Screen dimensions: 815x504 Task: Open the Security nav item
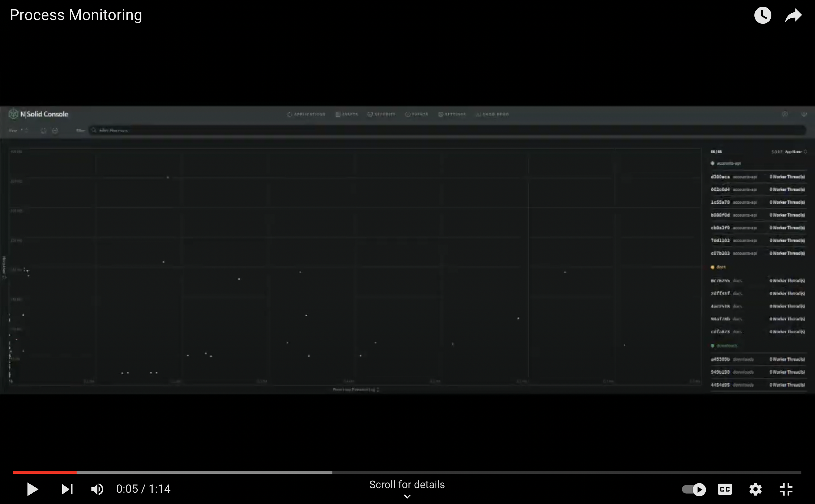(381, 114)
